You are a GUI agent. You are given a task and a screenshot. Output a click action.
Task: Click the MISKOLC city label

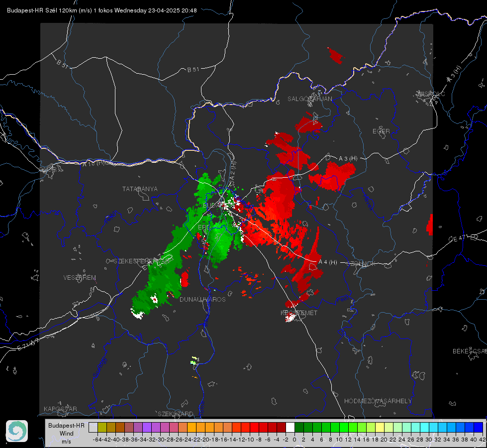(x=431, y=94)
